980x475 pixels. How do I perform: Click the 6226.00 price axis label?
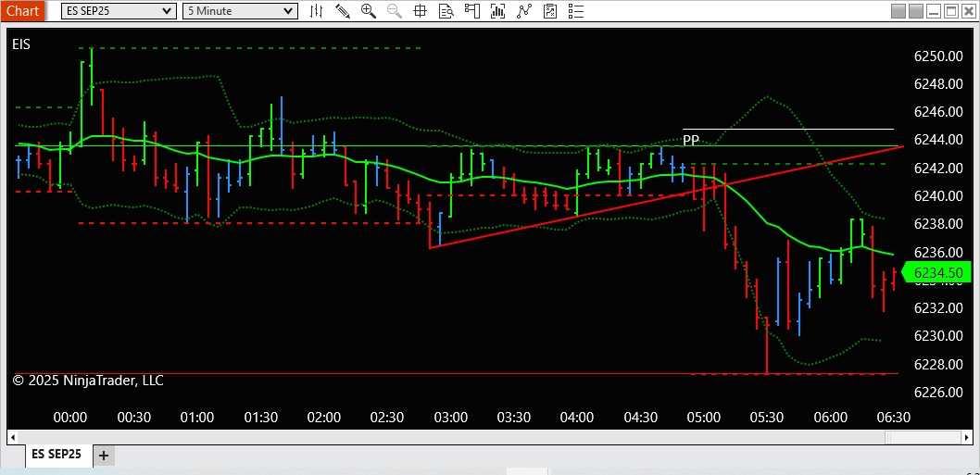(938, 393)
